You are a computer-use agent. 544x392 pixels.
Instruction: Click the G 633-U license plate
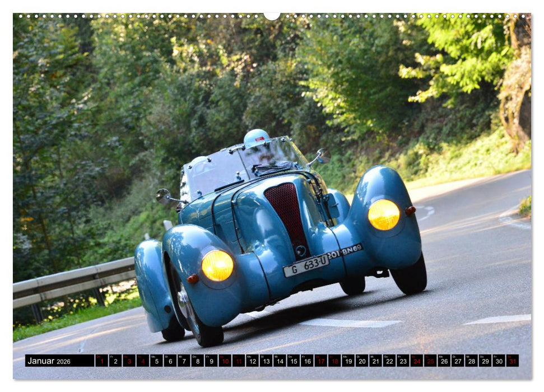tap(306, 265)
